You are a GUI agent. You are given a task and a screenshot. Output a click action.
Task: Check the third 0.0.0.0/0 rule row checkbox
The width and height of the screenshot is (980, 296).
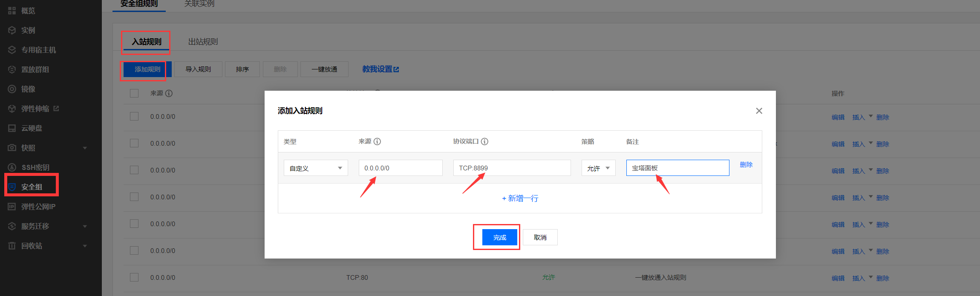click(x=134, y=170)
